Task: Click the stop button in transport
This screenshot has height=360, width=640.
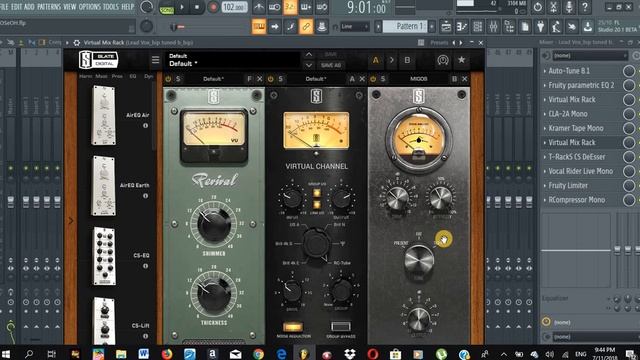Action: point(197,7)
